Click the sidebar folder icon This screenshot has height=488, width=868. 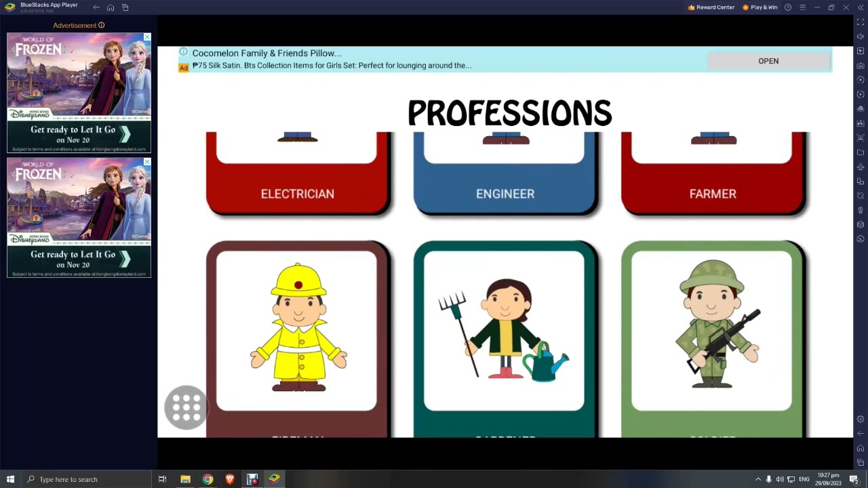click(x=861, y=152)
